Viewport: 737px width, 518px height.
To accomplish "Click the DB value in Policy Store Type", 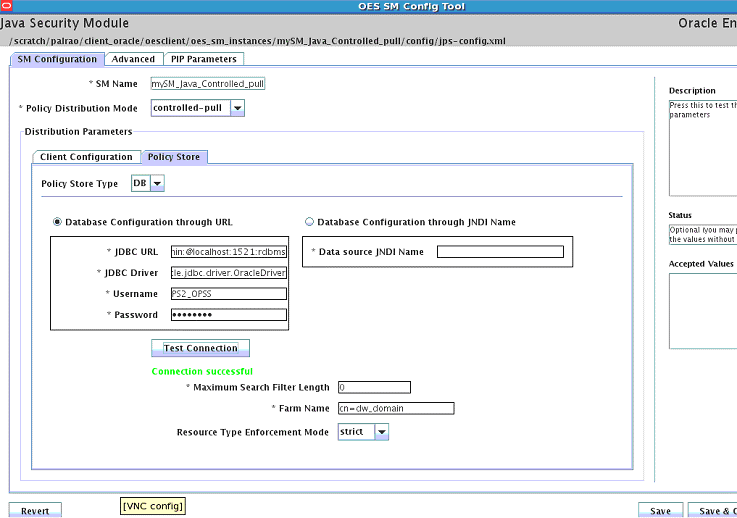I will (x=141, y=183).
